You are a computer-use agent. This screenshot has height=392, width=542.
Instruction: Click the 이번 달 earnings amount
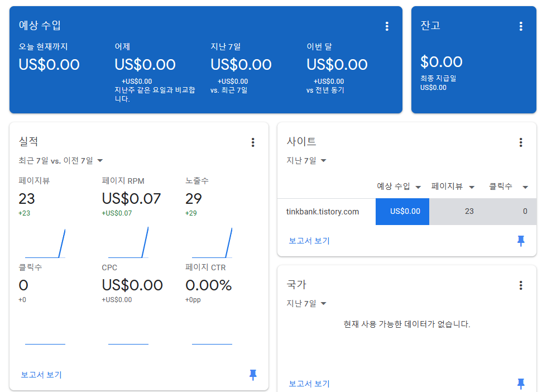coord(337,65)
